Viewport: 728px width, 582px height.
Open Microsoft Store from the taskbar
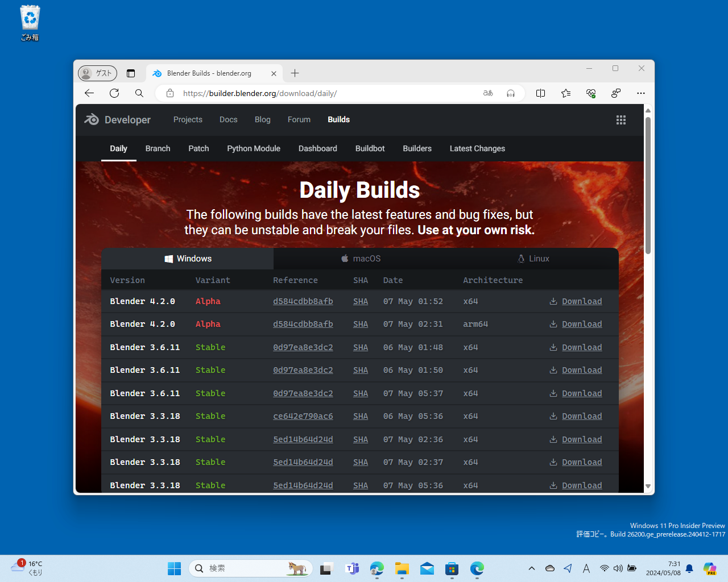[x=452, y=568]
